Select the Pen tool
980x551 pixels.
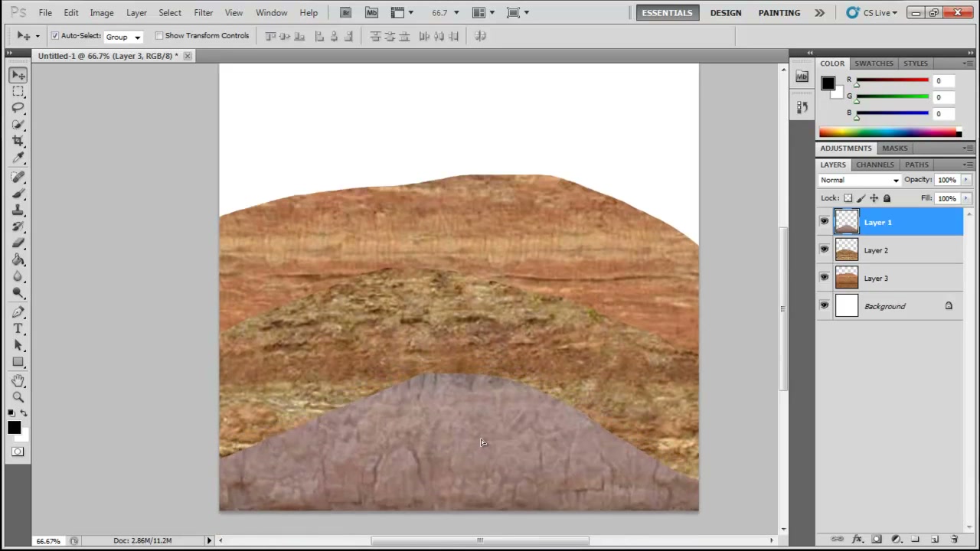coord(18,312)
